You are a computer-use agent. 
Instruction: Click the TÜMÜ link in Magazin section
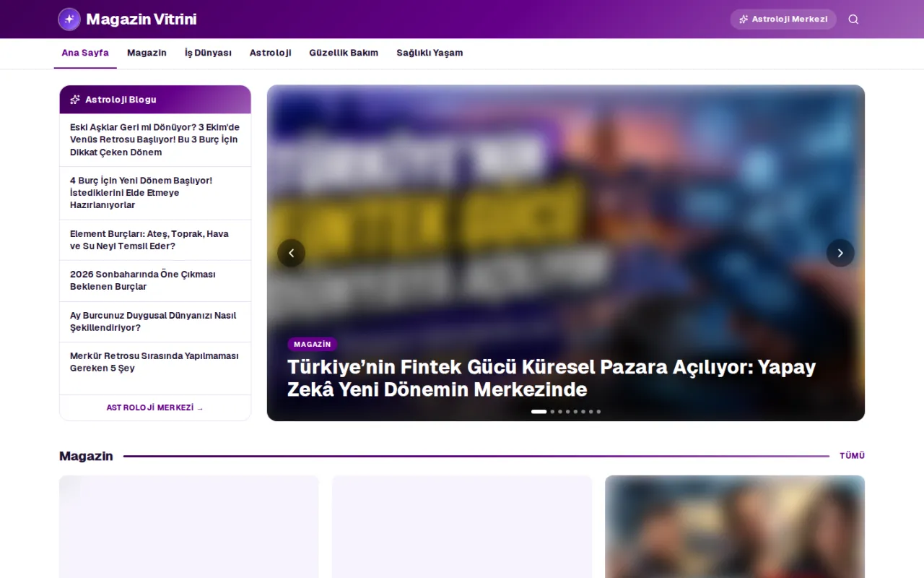[852, 456]
